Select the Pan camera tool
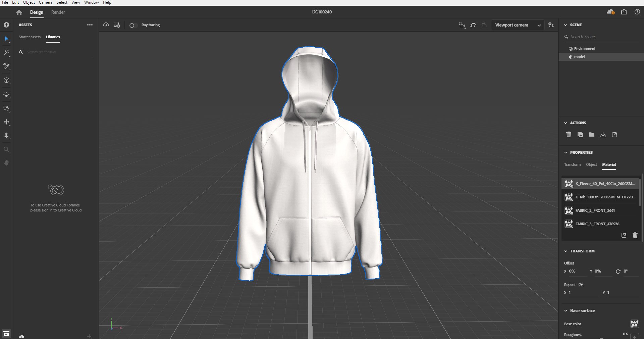Screen dimensions: 644x339 click(x=6, y=122)
